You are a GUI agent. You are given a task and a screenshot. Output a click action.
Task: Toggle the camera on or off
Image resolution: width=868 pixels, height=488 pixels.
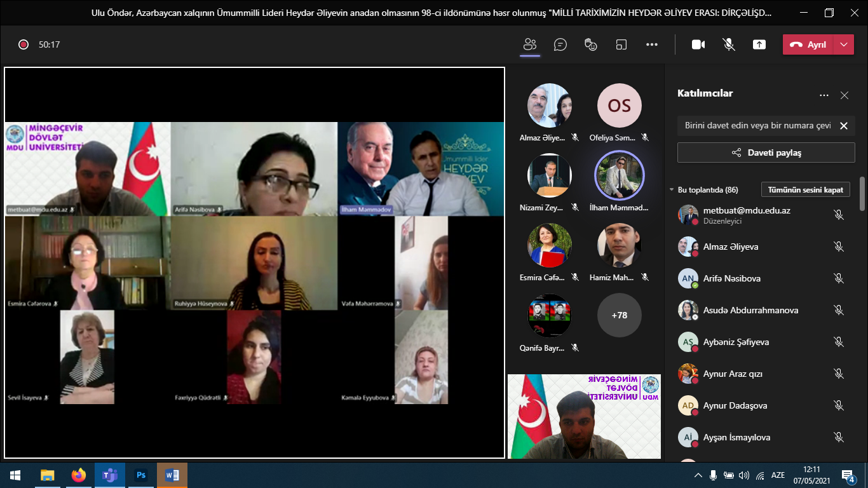[x=698, y=44]
